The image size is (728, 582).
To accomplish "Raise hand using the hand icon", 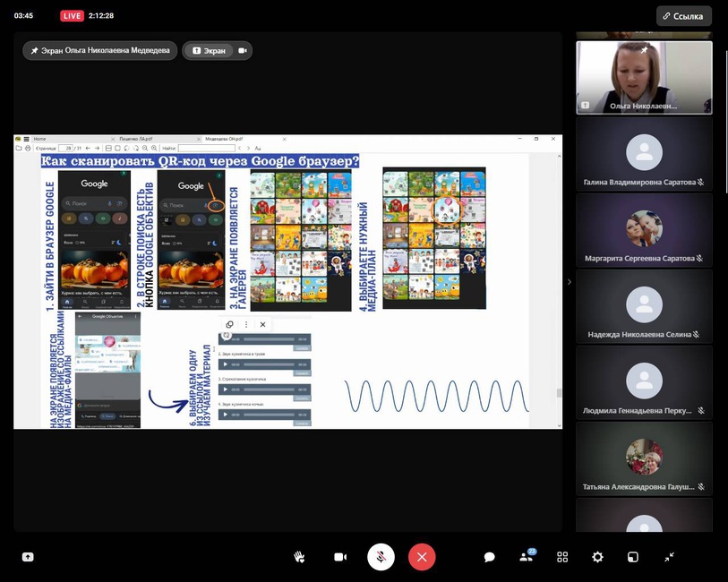I will click(299, 556).
